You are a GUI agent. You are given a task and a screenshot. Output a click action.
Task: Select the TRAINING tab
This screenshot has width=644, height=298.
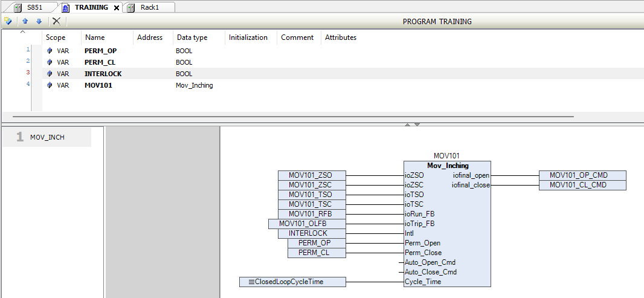coord(91,7)
